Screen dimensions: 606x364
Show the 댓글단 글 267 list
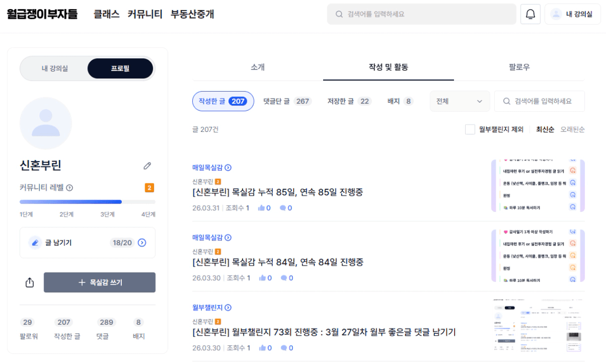287,101
